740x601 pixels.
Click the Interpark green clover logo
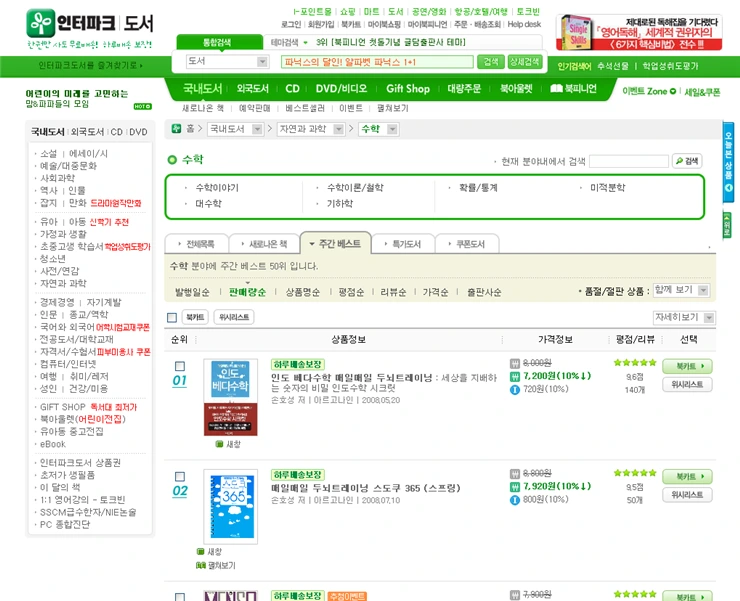coord(41,23)
